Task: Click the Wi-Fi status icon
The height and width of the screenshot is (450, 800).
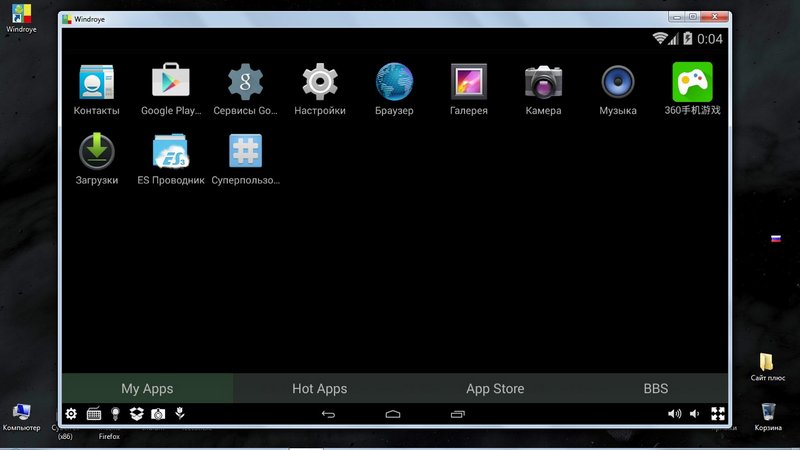Action: [660, 38]
